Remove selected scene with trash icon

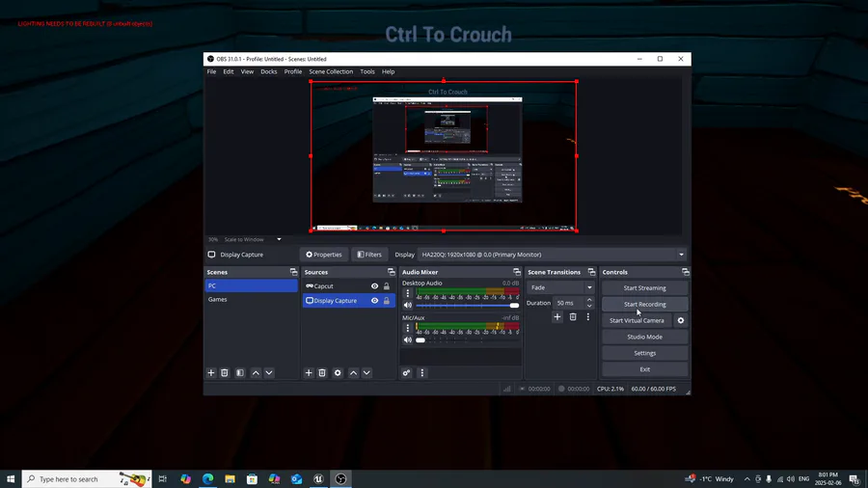[x=224, y=373]
